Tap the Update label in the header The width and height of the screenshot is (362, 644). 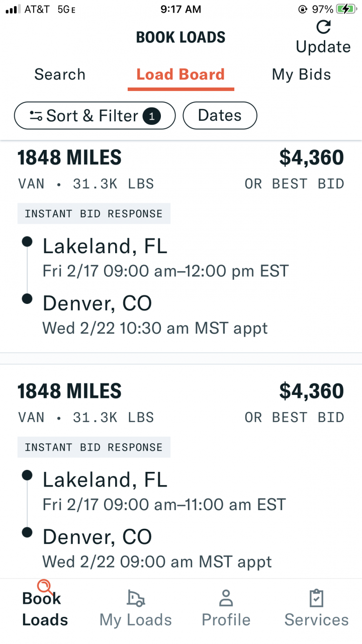click(x=323, y=47)
